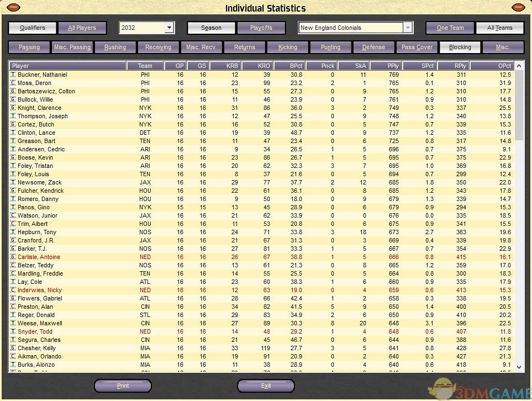The image size is (532, 401).
Task: Click position icon beside Buckner, Nathaniel
Action: pos(13,75)
